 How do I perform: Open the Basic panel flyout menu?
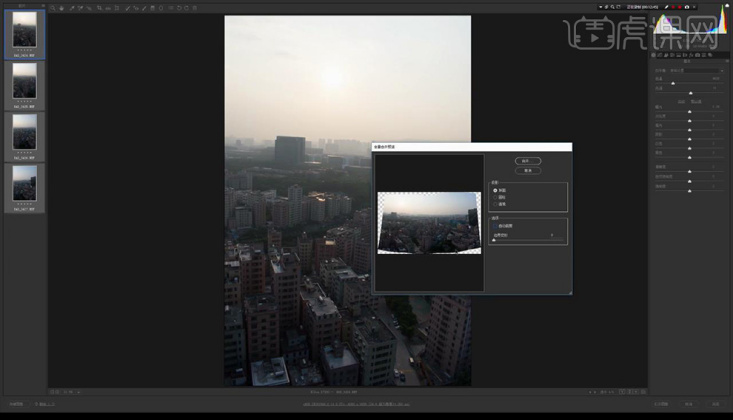[x=727, y=61]
